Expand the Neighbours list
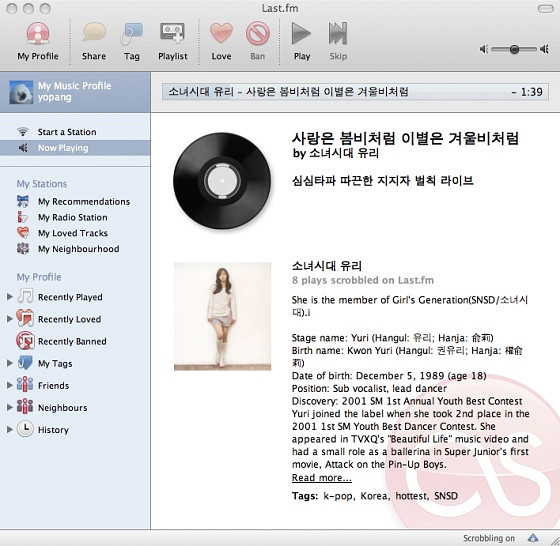 point(10,407)
